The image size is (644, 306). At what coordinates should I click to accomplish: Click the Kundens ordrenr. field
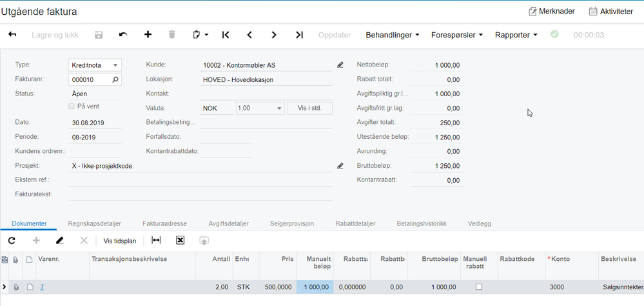coord(95,151)
